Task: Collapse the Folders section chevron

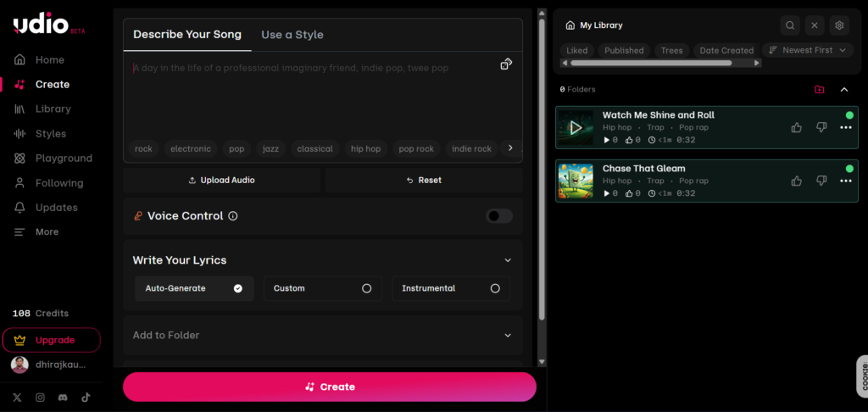Action: [844, 90]
